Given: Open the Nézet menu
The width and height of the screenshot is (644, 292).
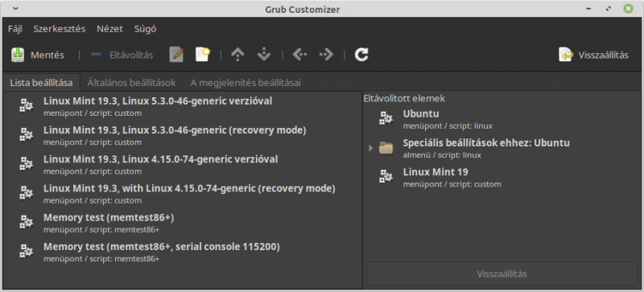Looking at the screenshot, I should click(x=109, y=29).
